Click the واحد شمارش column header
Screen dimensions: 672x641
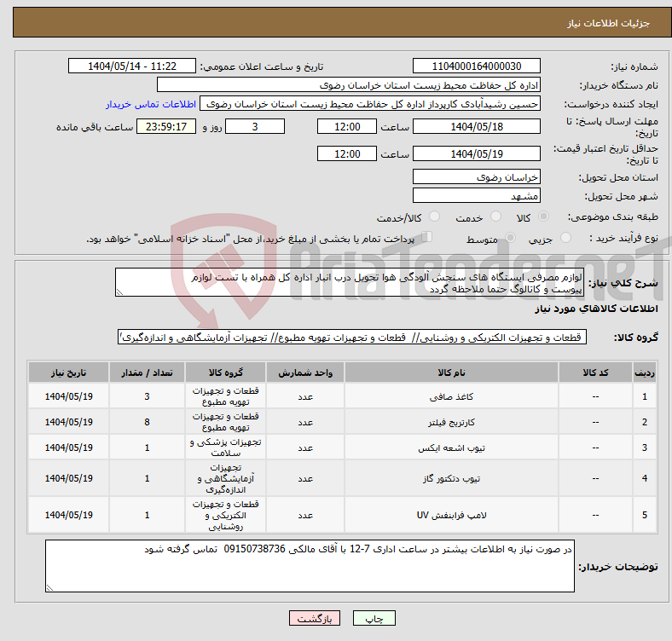pos(305,372)
